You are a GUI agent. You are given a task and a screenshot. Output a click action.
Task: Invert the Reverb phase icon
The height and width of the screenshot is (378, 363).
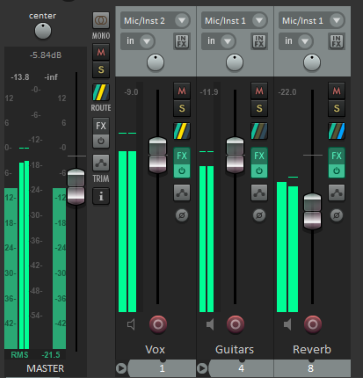336,216
